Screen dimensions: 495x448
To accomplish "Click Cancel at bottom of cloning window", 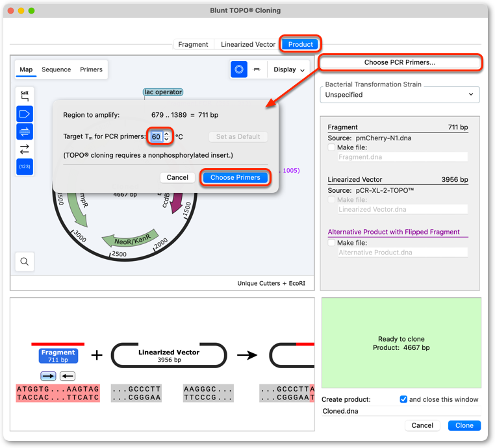I will coord(422,425).
